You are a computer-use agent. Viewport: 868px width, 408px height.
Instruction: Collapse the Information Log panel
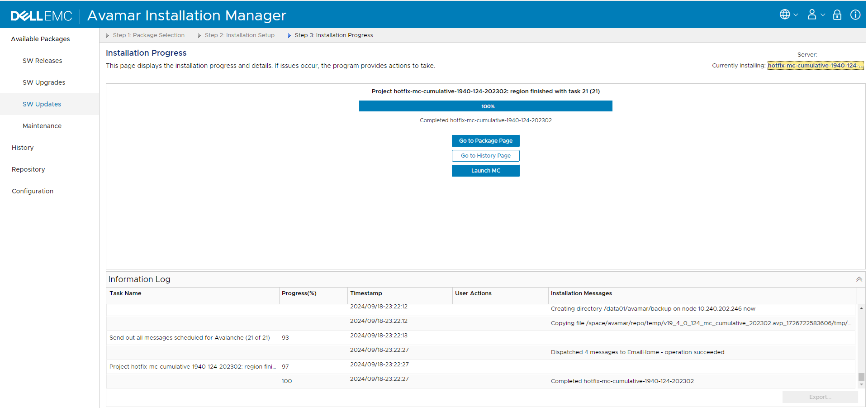[x=858, y=279]
